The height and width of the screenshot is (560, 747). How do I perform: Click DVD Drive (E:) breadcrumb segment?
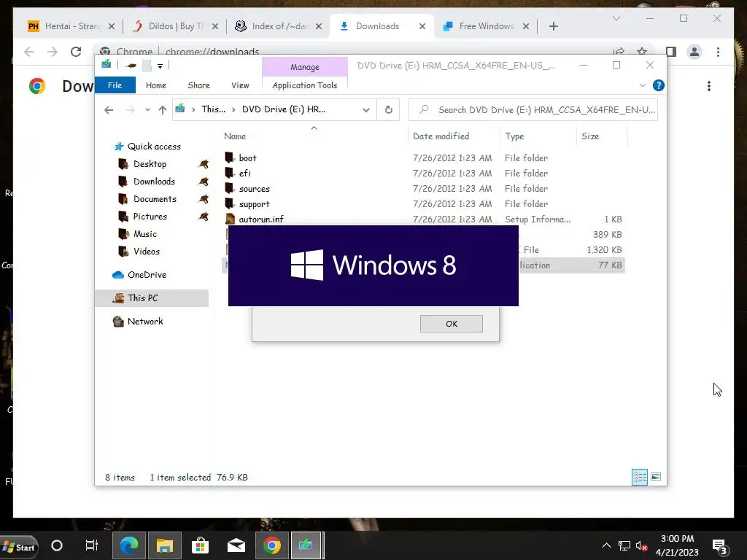click(284, 109)
